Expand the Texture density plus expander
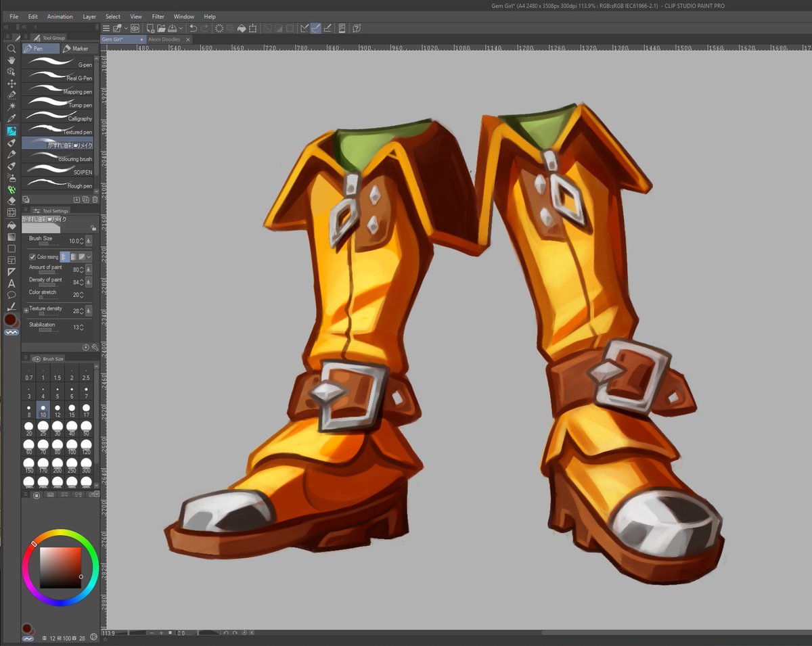The image size is (812, 646). (x=26, y=310)
